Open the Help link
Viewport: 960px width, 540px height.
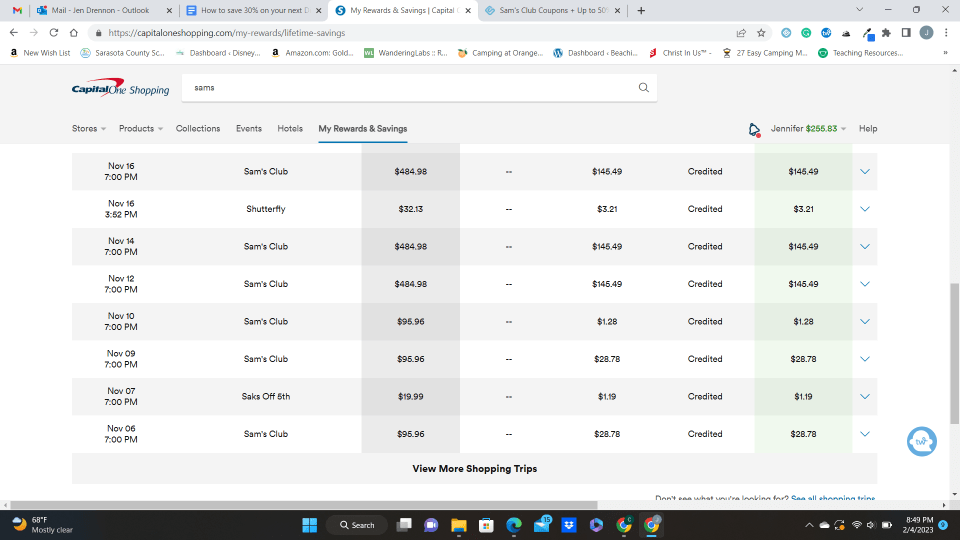(868, 129)
